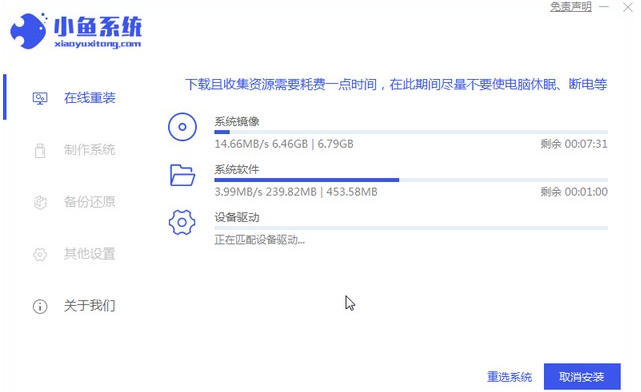641x392 pixels.
Task: Click the 系统镜像 disc icon
Action: pyautogui.click(x=182, y=127)
